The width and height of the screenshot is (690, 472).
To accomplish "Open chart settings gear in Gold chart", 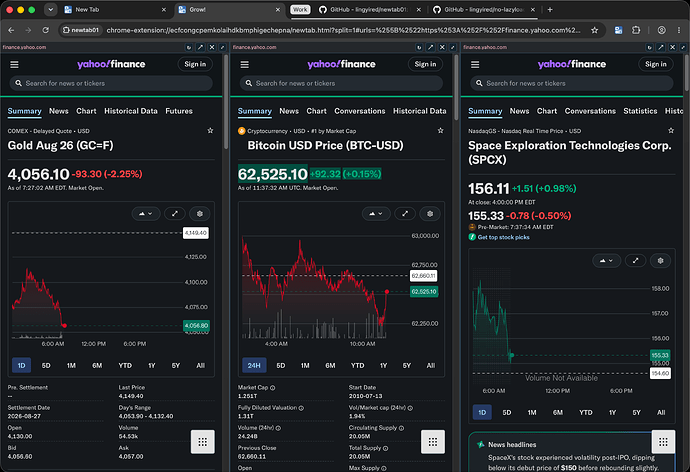I will (199, 214).
